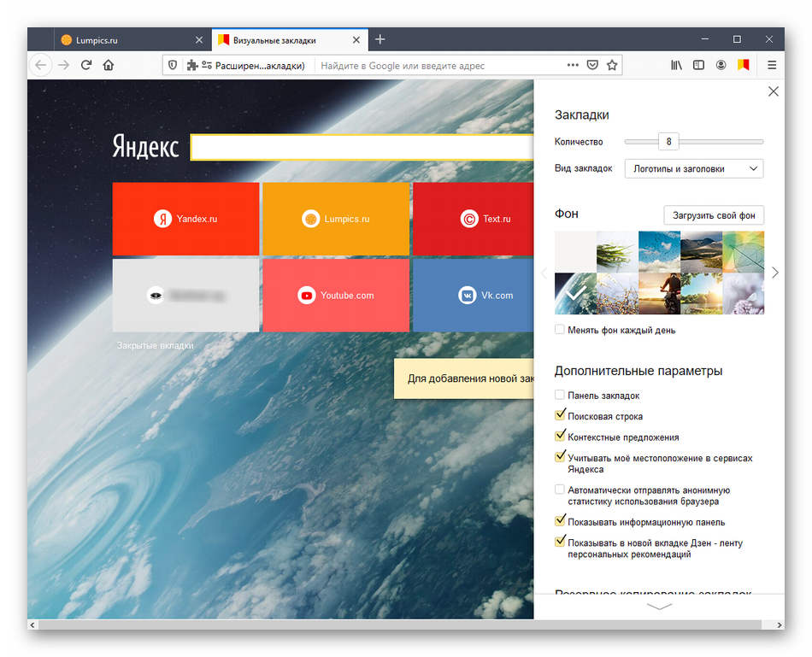The width and height of the screenshot is (812, 657).
Task: Click the Закрытые вкладки link
Action: tap(156, 345)
